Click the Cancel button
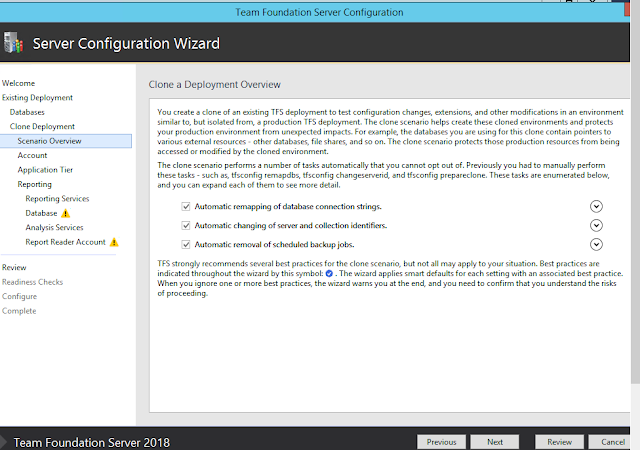The height and width of the screenshot is (450, 640). tap(611, 442)
